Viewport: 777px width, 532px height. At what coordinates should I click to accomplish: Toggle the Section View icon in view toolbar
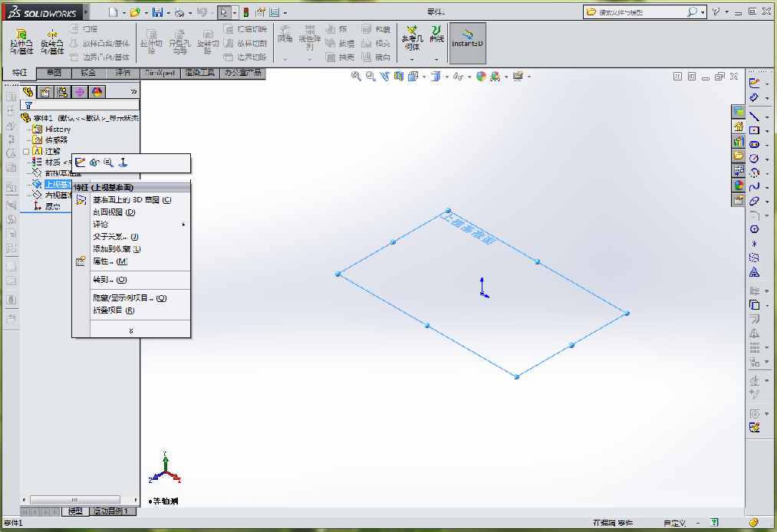click(x=399, y=77)
